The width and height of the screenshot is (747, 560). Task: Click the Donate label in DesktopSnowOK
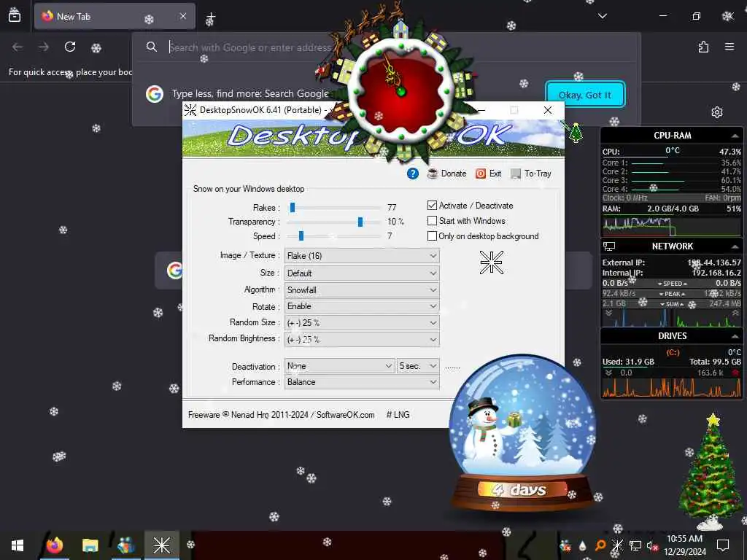454,174
